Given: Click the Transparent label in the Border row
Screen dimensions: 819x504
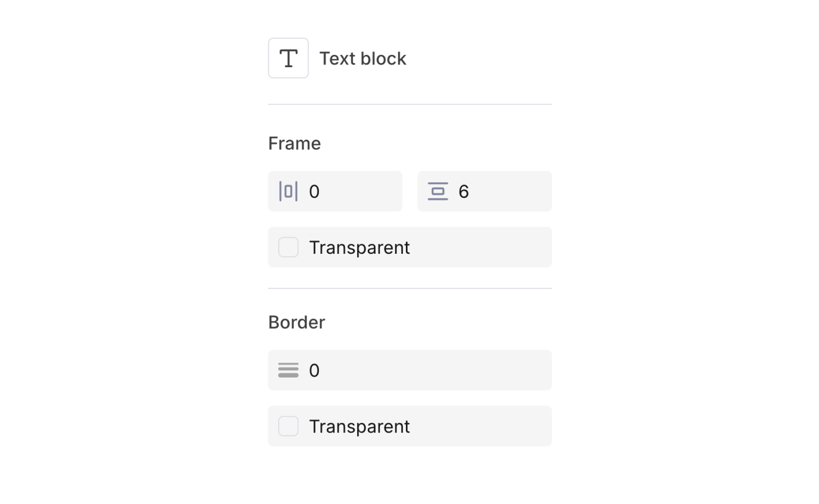Looking at the screenshot, I should pos(359,426).
